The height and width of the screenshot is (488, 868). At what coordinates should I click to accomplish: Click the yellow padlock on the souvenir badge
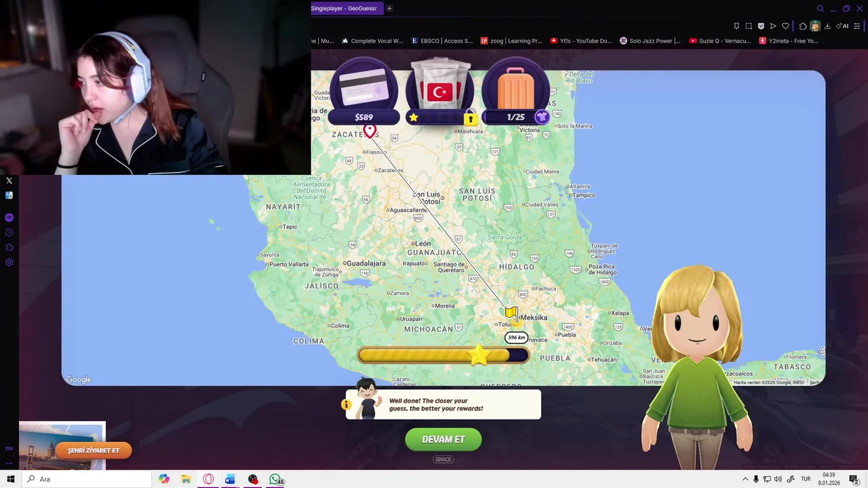click(x=470, y=119)
